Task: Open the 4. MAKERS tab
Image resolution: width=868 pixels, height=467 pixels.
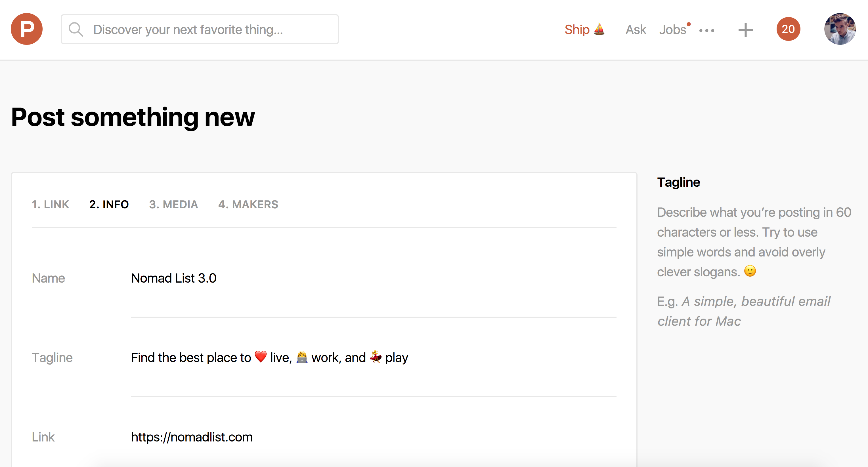Action: [248, 204]
